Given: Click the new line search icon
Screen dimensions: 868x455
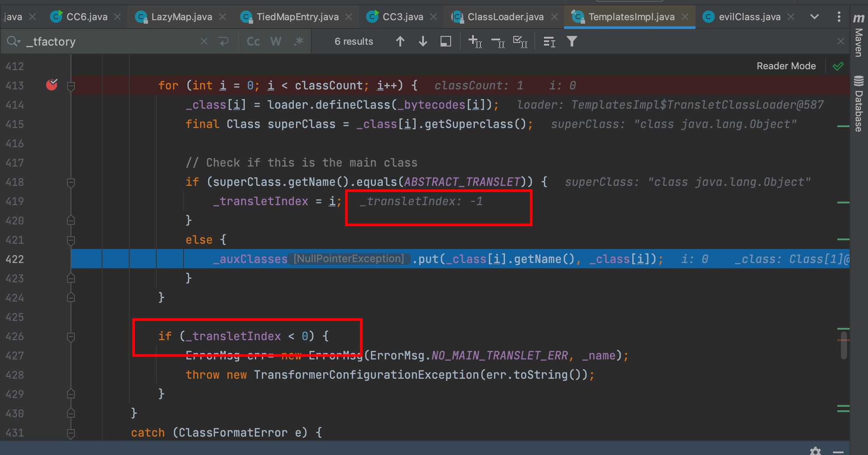Looking at the screenshot, I should tap(224, 41).
